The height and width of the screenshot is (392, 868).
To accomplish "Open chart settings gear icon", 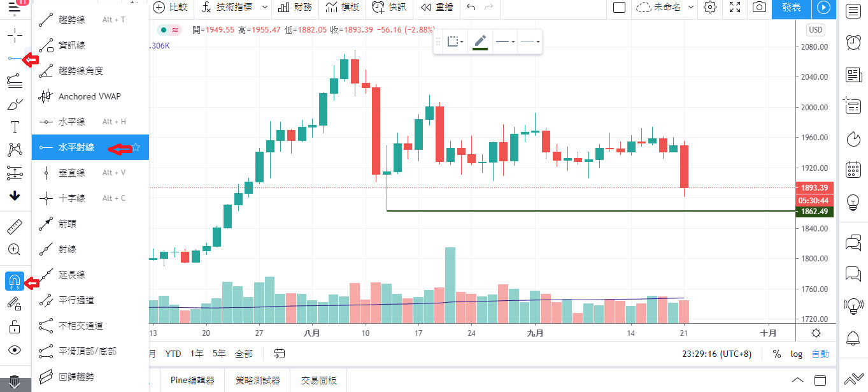I will click(x=710, y=8).
